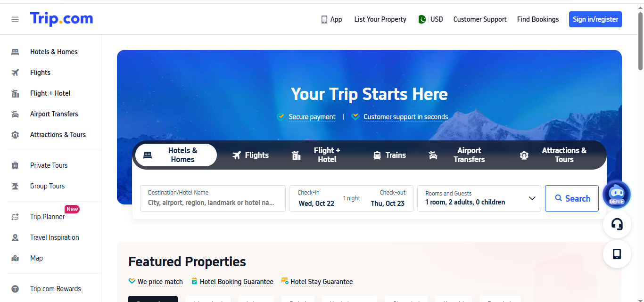Open the check-in date picker
This screenshot has height=302, width=644.
pos(316,198)
